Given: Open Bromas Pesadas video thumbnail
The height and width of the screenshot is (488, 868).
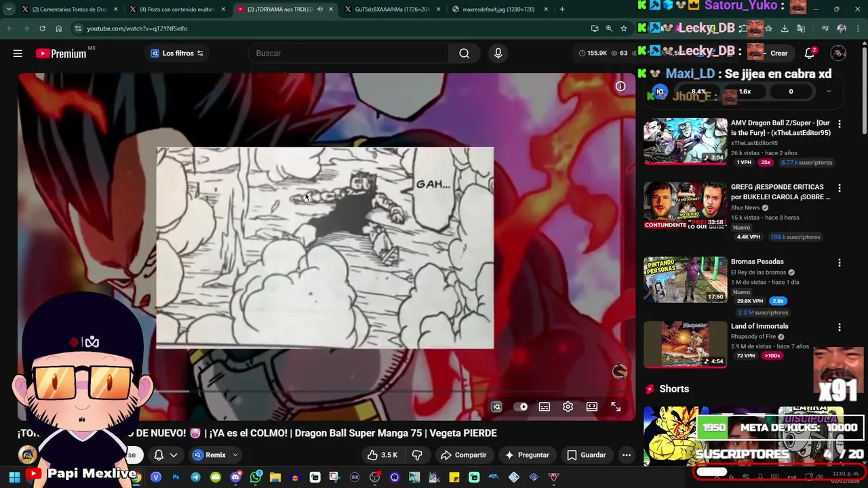Looking at the screenshot, I should pos(685,279).
